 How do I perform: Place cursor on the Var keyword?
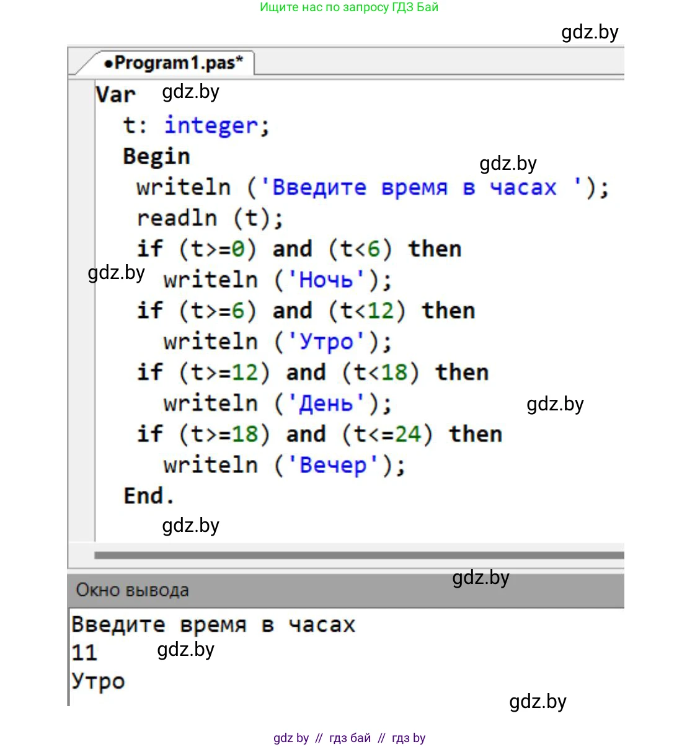tap(115, 95)
